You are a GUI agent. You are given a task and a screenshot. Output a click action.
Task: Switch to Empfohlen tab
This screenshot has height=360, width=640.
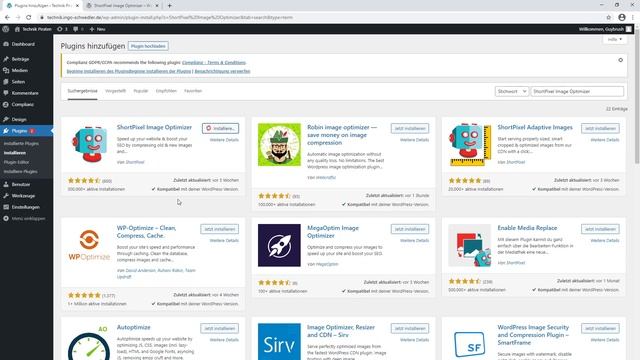click(x=166, y=91)
